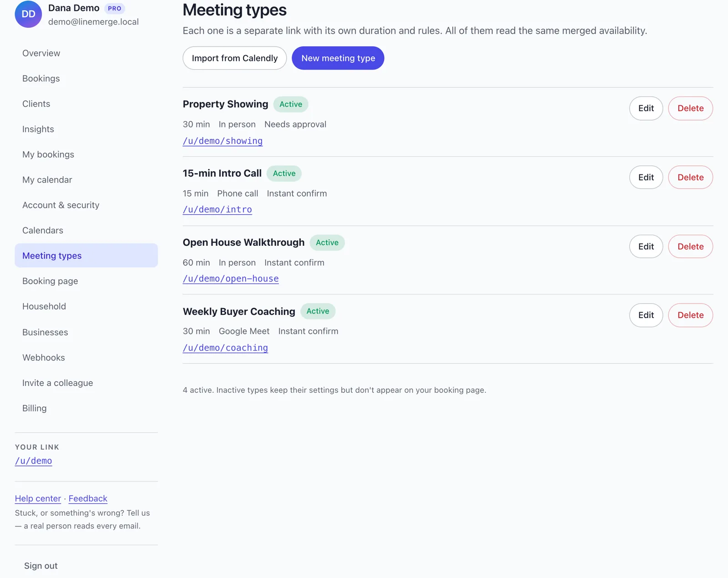
Task: Edit Open House Walkthrough type
Action: point(646,247)
